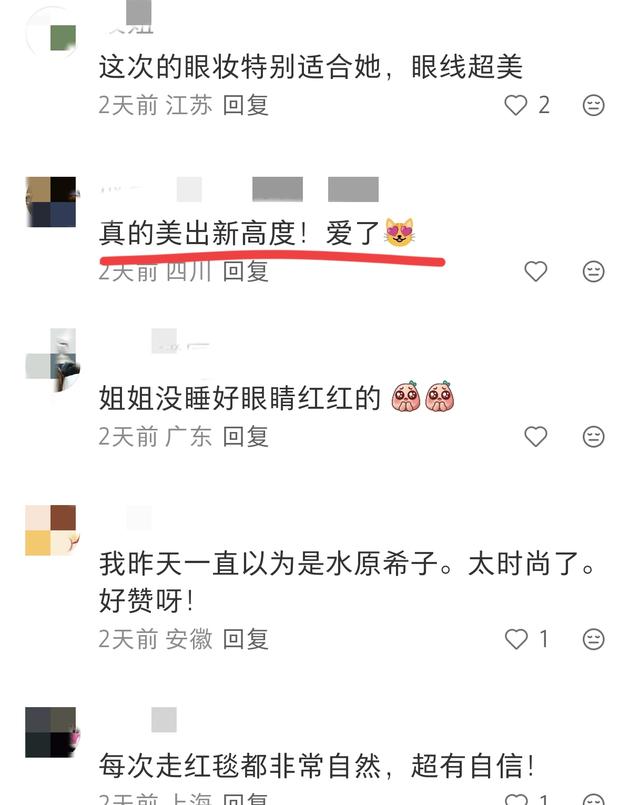Dislike the 姐姐没睡好眼睛红红的 comment
Viewport: 640px width, 805px height.
coord(593,436)
